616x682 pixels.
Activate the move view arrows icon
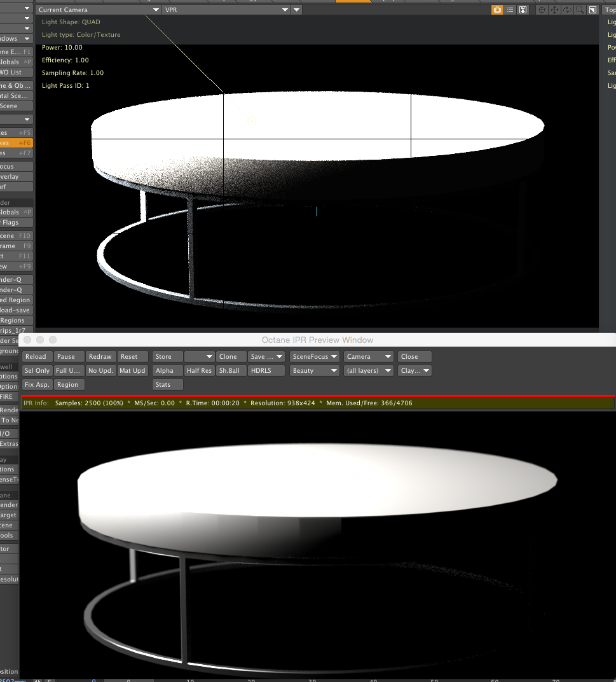point(555,10)
